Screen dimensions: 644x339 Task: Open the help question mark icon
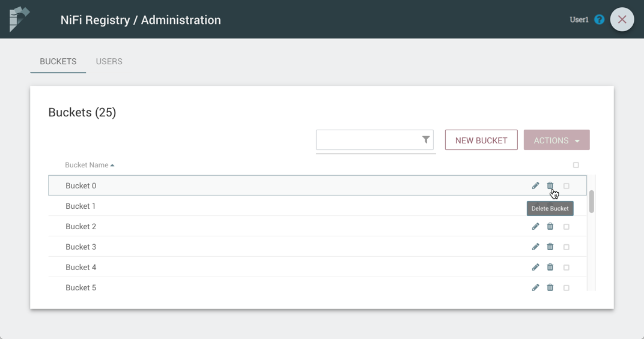click(599, 20)
